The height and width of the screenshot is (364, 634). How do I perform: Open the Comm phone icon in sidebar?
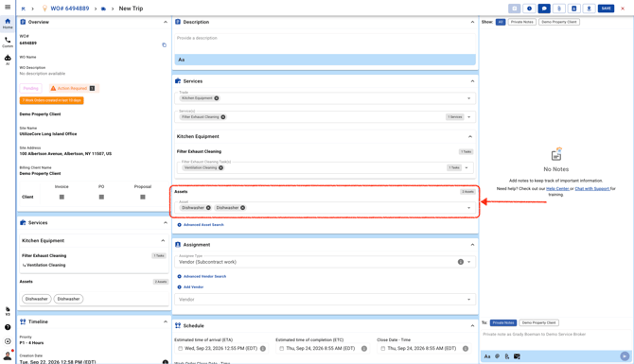tap(8, 42)
